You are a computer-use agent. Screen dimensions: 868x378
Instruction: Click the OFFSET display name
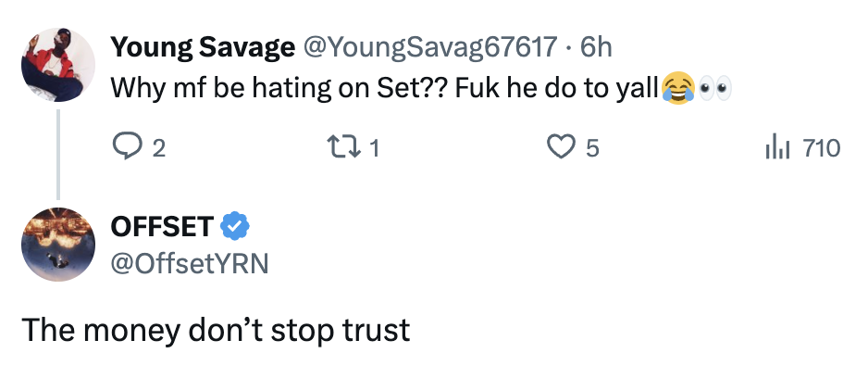click(163, 225)
